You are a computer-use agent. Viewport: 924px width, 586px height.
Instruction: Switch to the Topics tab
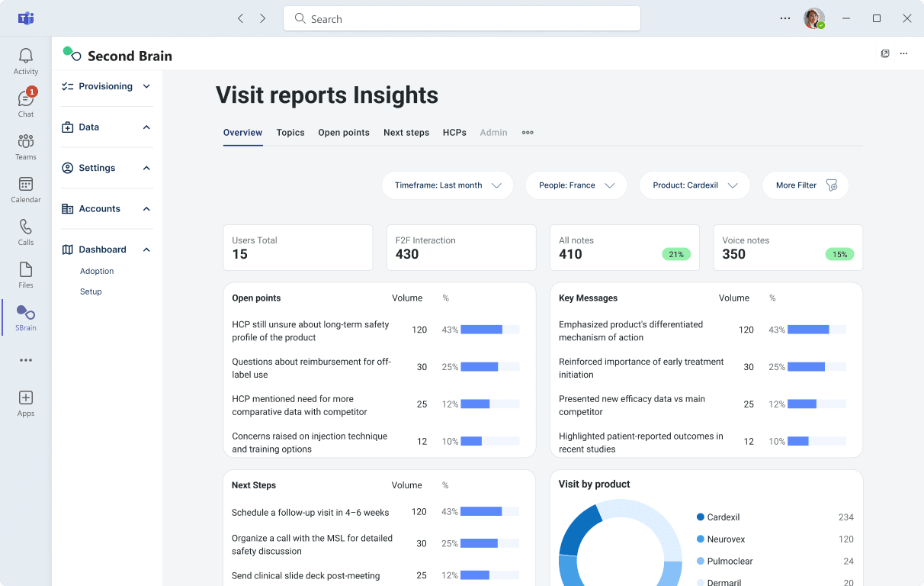[290, 133]
